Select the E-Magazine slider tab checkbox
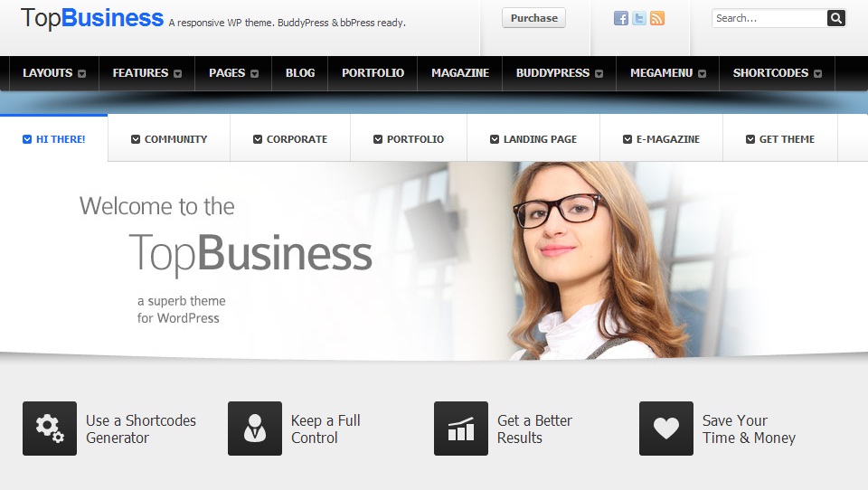Screen dimensions: 868x490 click(627, 139)
